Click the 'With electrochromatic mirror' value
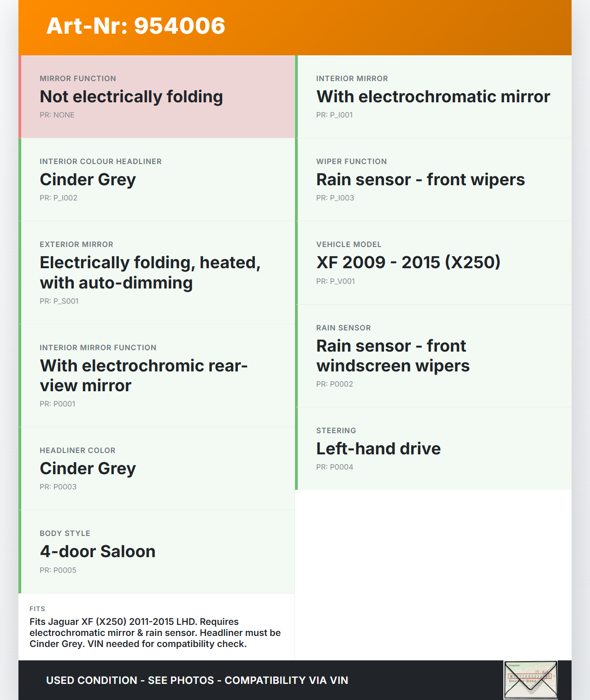 click(433, 97)
